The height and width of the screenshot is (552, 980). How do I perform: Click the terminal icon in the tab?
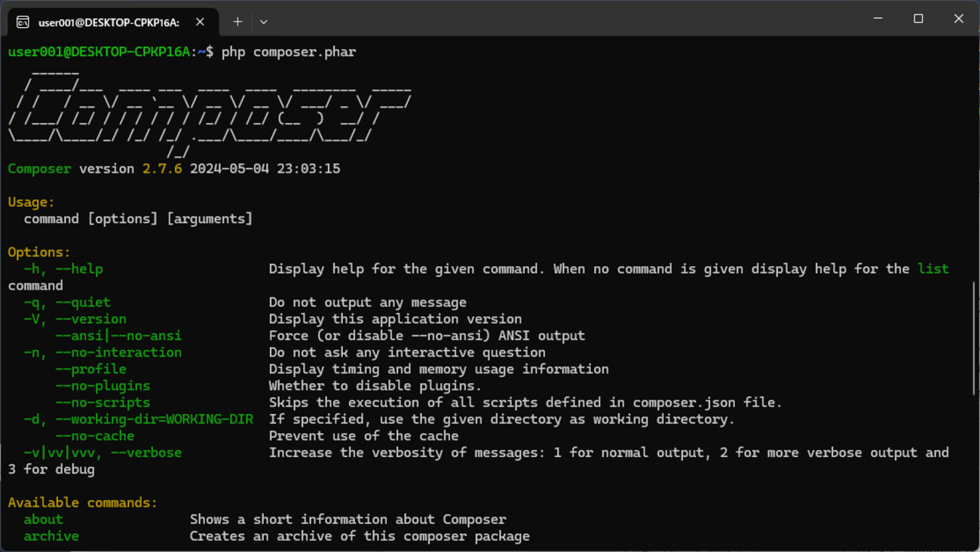point(23,22)
